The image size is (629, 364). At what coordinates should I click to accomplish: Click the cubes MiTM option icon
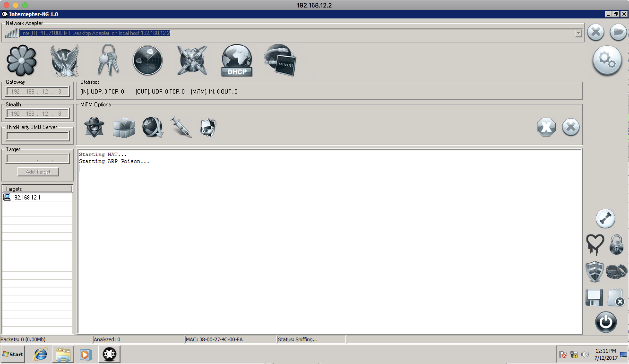[124, 127]
